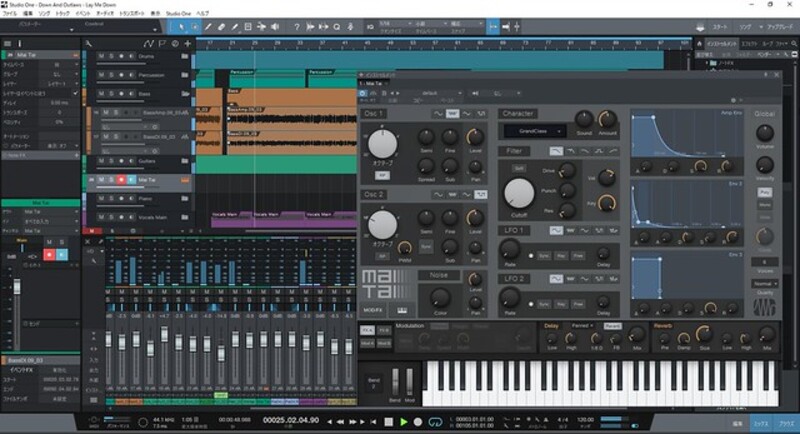800x434 pixels.
Task: Select second LFO 1 waveform shape
Action: [x=570, y=231]
